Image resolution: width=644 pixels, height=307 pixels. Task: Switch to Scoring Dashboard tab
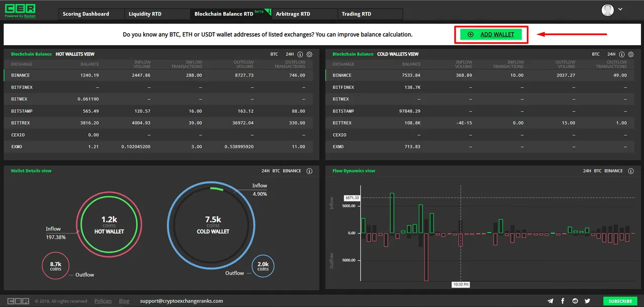click(91, 14)
